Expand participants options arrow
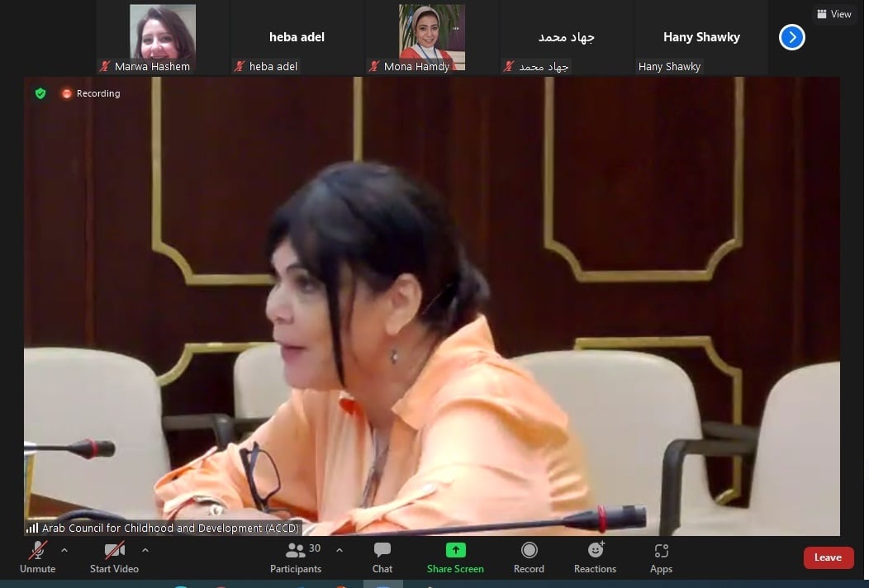Screen dimensions: 869x588 tap(339, 550)
